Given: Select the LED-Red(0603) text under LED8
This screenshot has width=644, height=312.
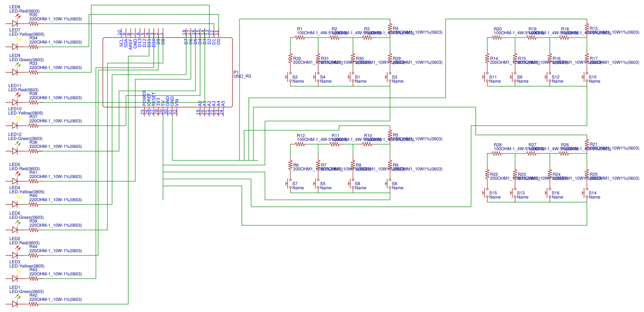Looking at the screenshot, I should pyautogui.click(x=24, y=11).
